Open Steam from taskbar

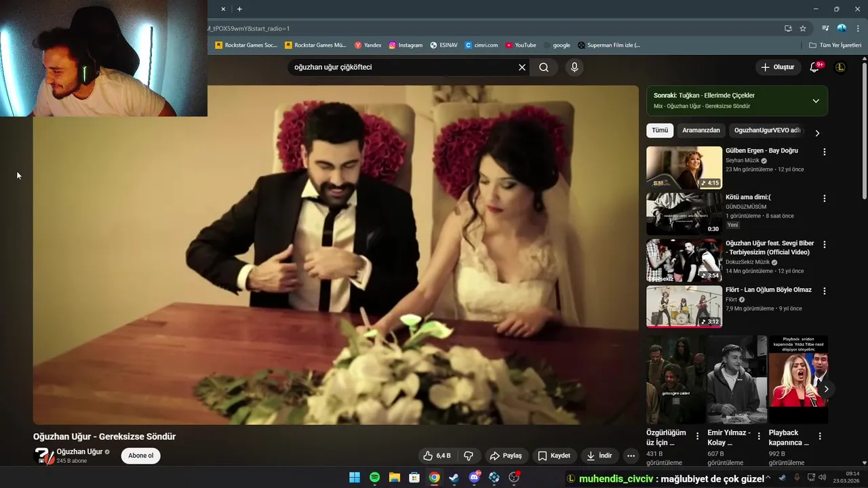[x=454, y=477]
